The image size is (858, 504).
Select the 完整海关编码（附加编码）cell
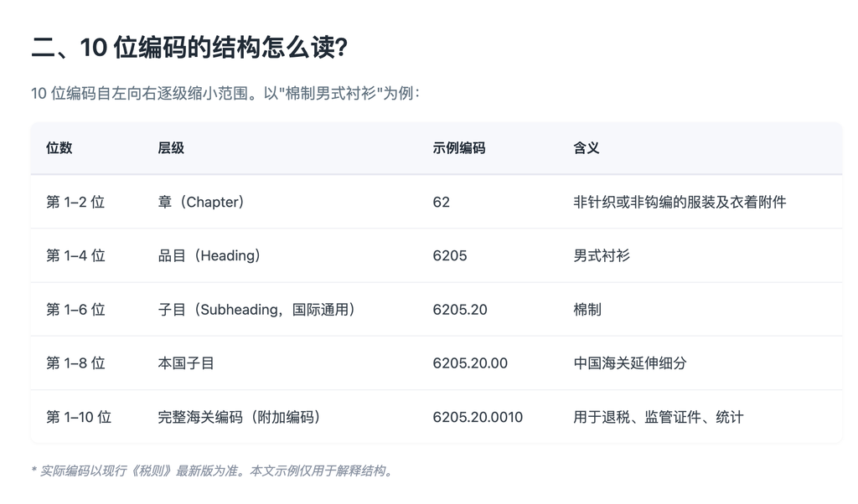pyautogui.click(x=239, y=417)
